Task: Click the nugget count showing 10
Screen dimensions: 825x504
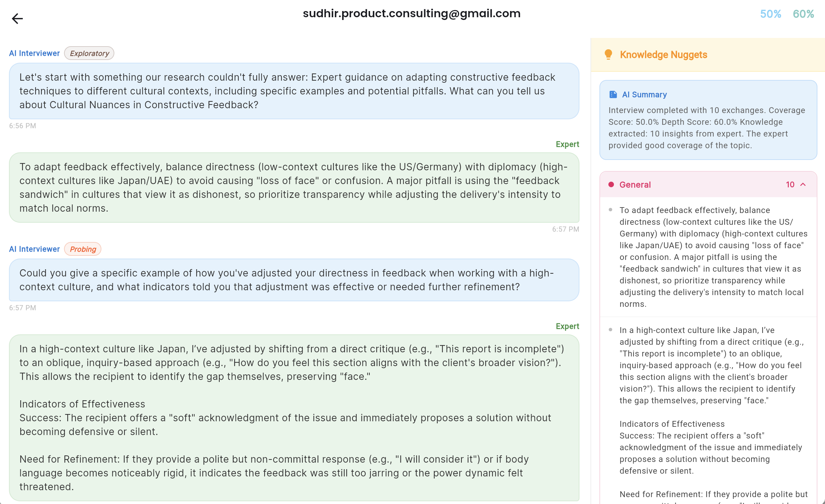Action: [x=790, y=184]
